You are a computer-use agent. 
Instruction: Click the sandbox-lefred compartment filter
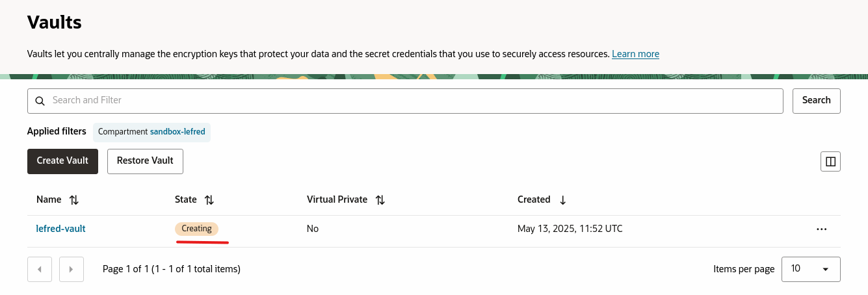pos(178,131)
